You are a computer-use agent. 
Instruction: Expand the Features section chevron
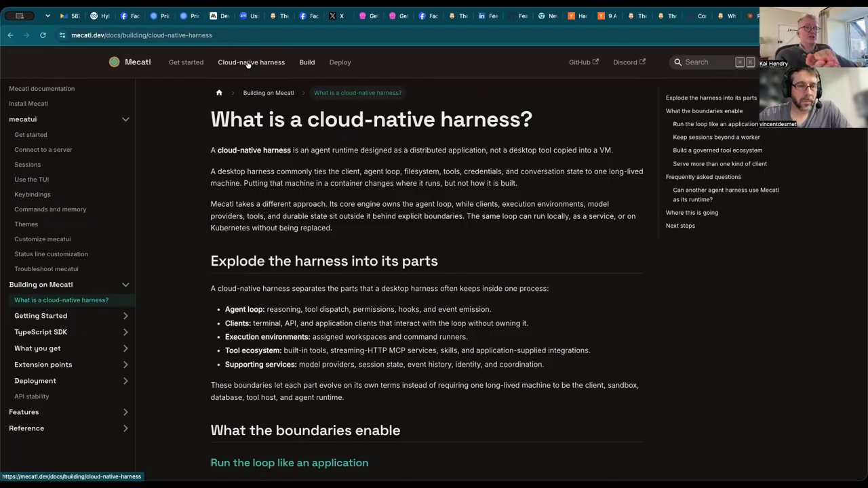[x=125, y=412]
